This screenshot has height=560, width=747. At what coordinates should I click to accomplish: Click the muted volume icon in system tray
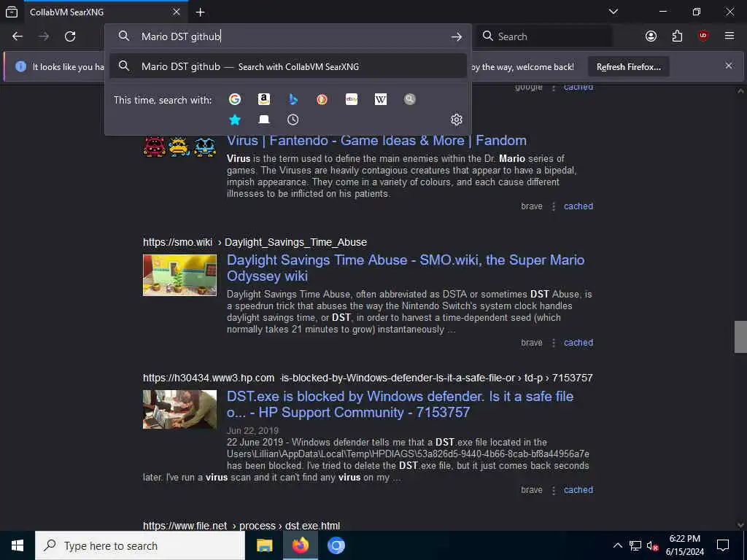pos(652,545)
